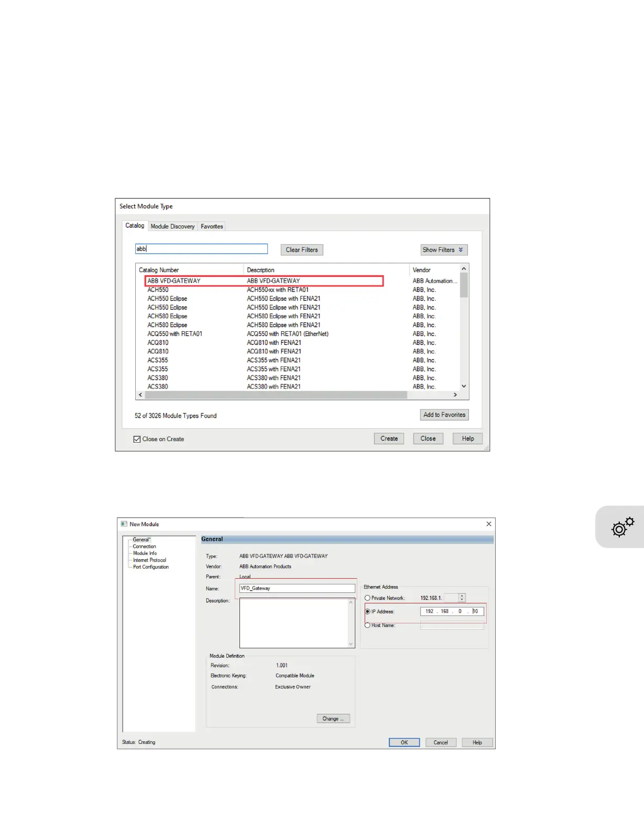Viewport: 644px width, 834px height.
Task: Click Create in Select Module Type
Action: pyautogui.click(x=389, y=439)
